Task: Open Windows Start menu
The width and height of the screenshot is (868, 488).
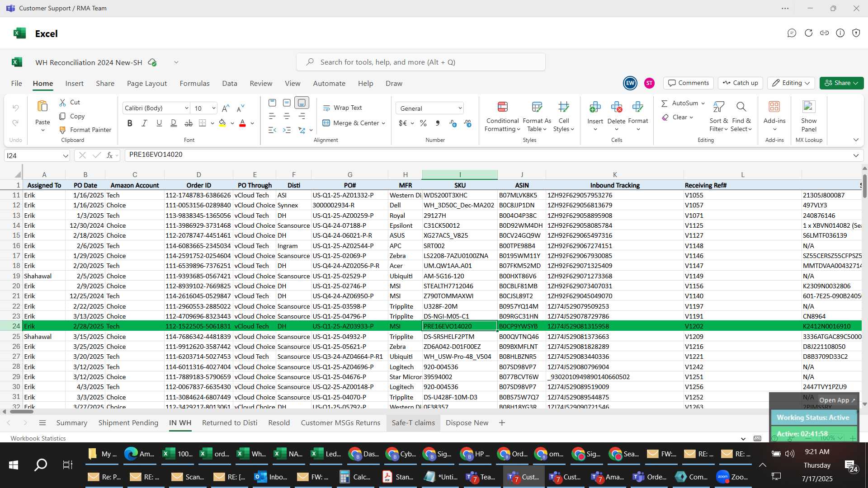Action: (14, 465)
